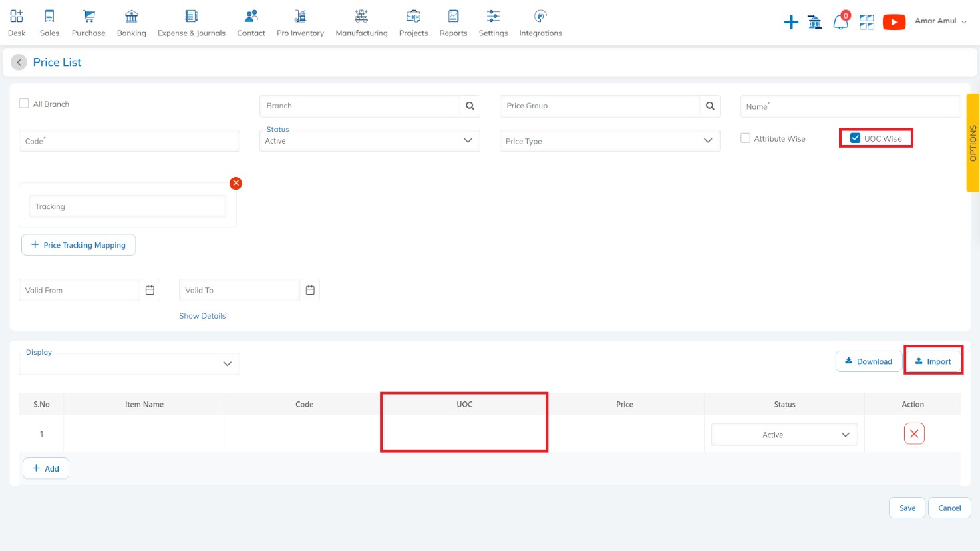Open the Sales module
980x551 pixels.
coord(49,23)
